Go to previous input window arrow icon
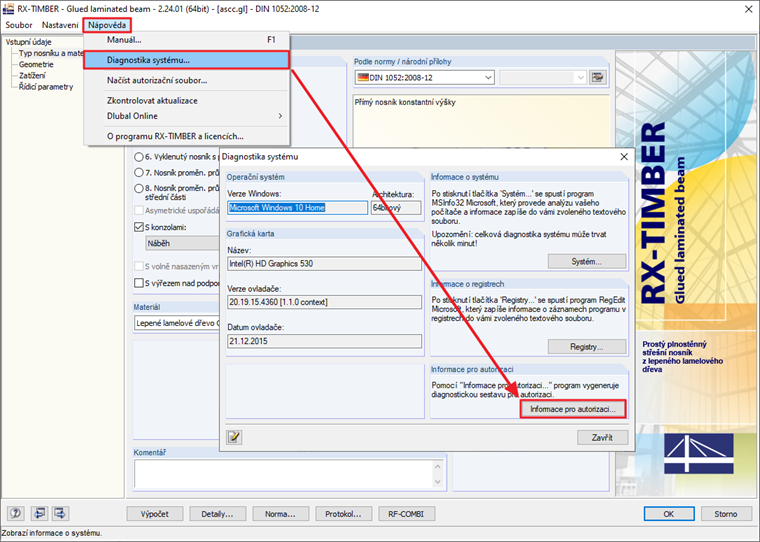Viewport: 760px width, 542px height. point(39,513)
